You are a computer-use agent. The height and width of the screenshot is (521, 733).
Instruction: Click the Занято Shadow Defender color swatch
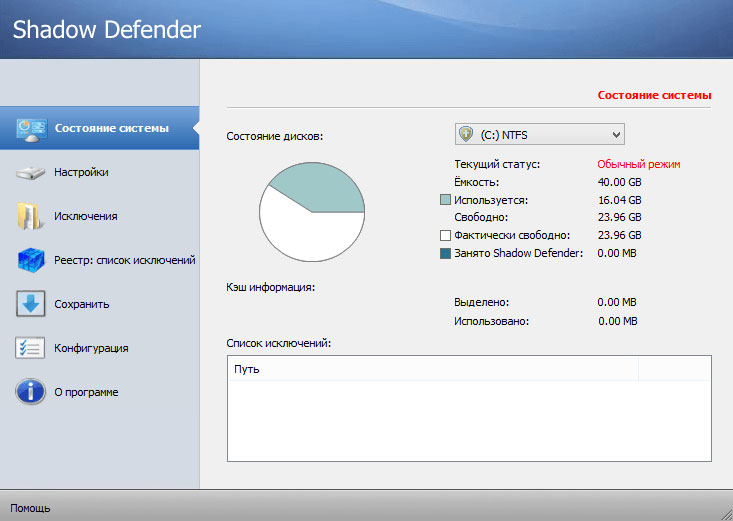click(x=446, y=253)
